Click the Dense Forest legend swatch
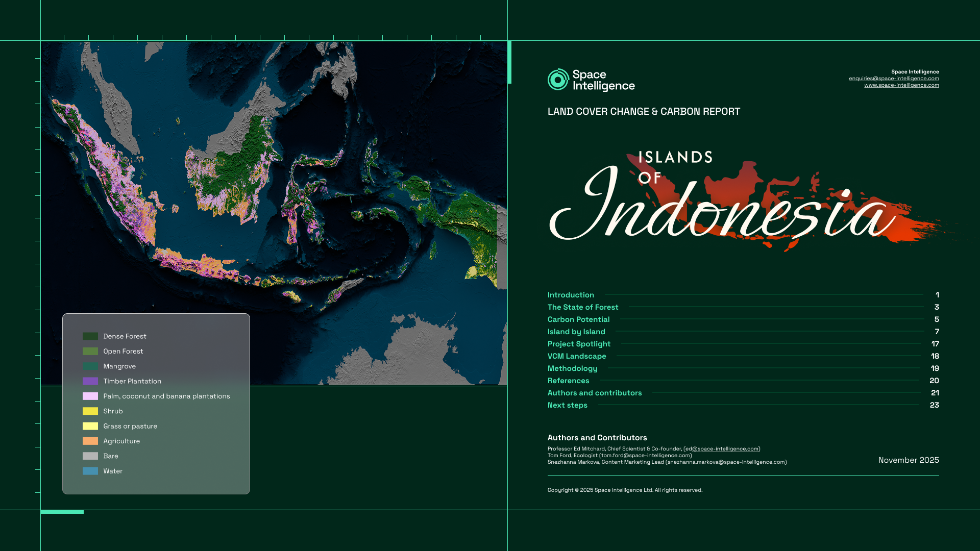The height and width of the screenshot is (551, 980). (x=90, y=336)
